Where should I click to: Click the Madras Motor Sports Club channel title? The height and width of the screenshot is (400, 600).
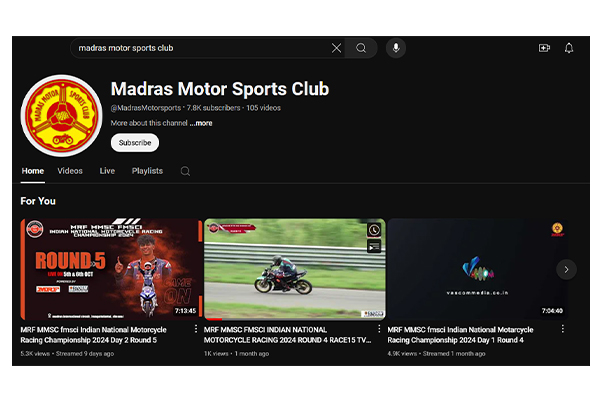[x=220, y=89]
